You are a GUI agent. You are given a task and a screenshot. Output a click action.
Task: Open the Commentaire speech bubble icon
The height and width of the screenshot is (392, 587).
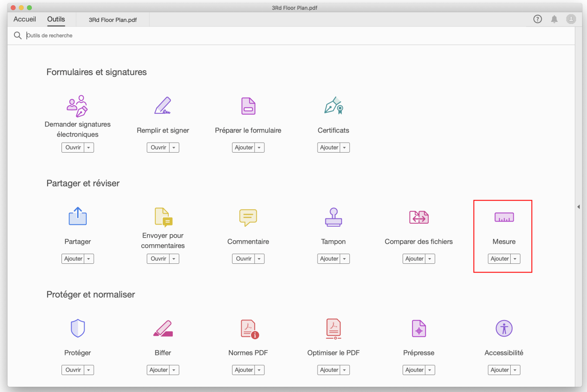[248, 218]
